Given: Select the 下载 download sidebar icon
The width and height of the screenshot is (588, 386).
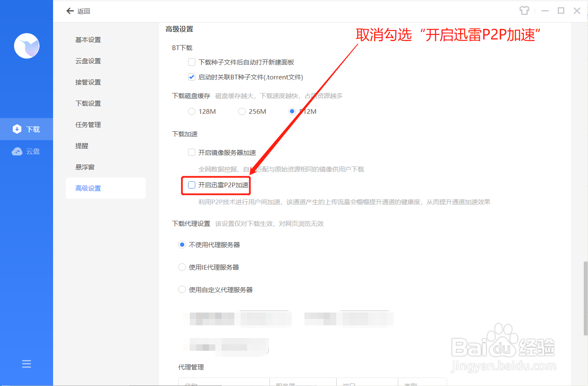Looking at the screenshot, I should [x=17, y=129].
